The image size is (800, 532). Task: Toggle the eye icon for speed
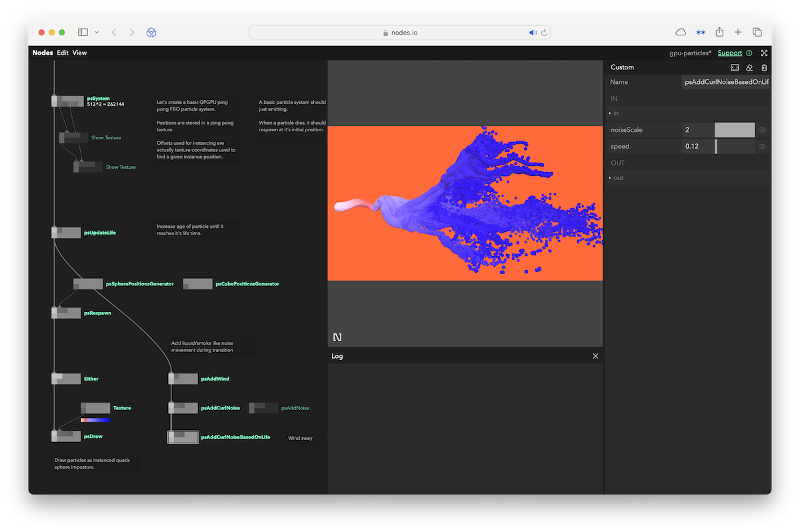coord(761,146)
